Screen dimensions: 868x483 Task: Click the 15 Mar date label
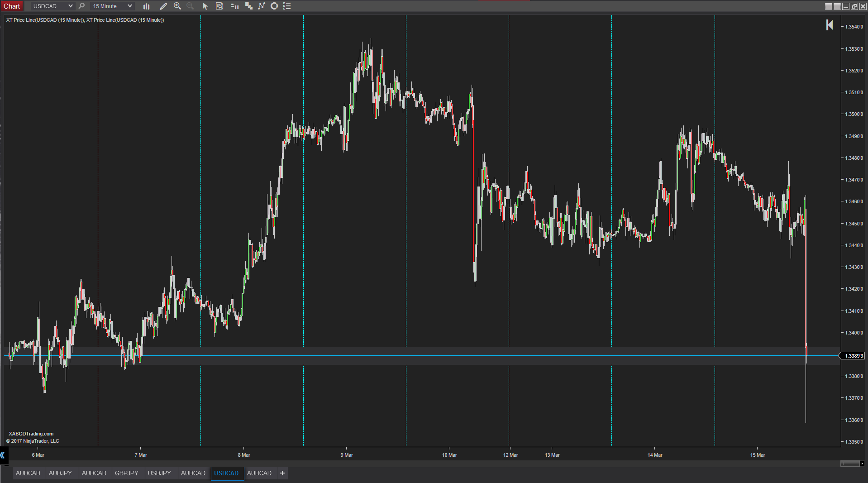pos(758,455)
